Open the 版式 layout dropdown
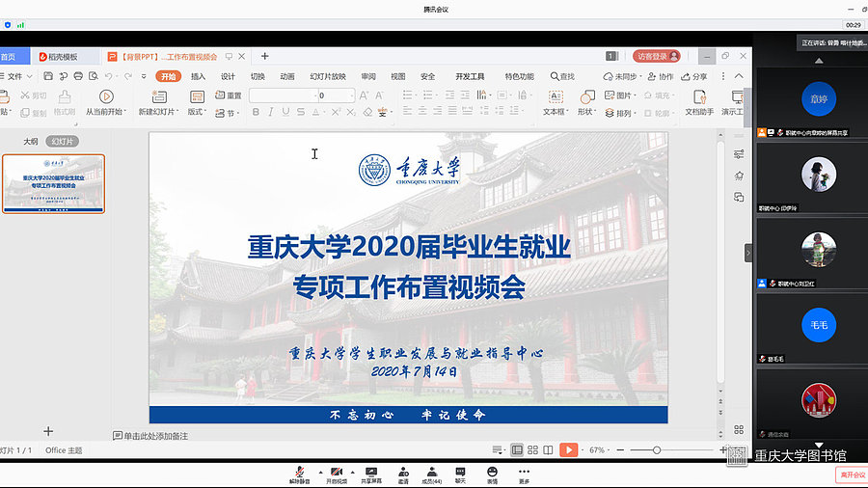868x488 pixels. [197, 102]
